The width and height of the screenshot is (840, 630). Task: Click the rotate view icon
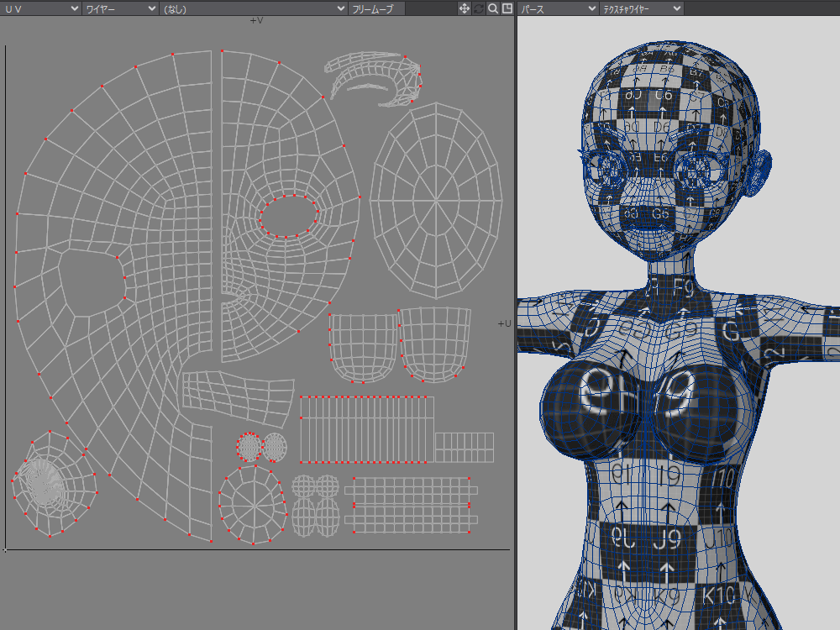pos(479,8)
